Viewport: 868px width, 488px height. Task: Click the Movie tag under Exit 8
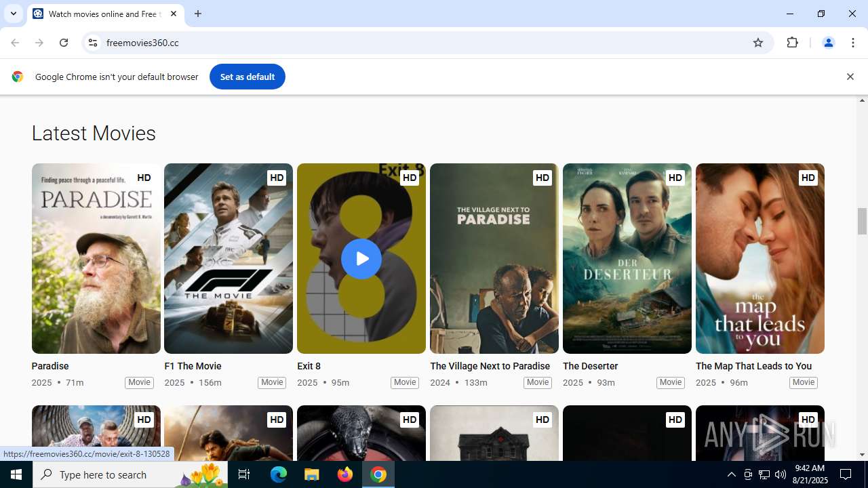(405, 382)
